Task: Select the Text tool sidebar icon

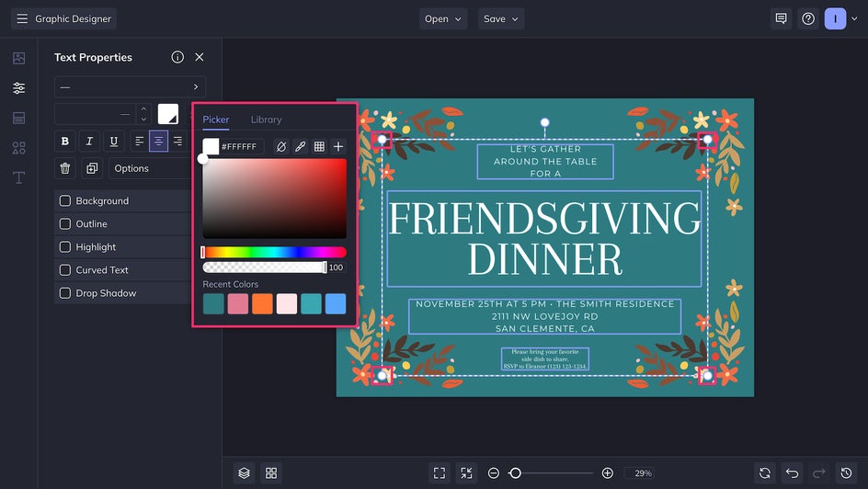Action: tap(18, 177)
